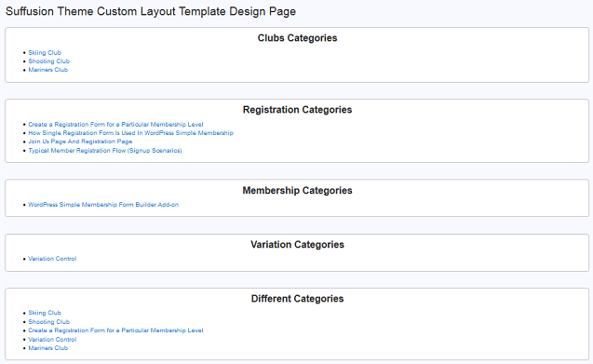Open Mariners Club link under Clubs Categories

pyautogui.click(x=48, y=70)
